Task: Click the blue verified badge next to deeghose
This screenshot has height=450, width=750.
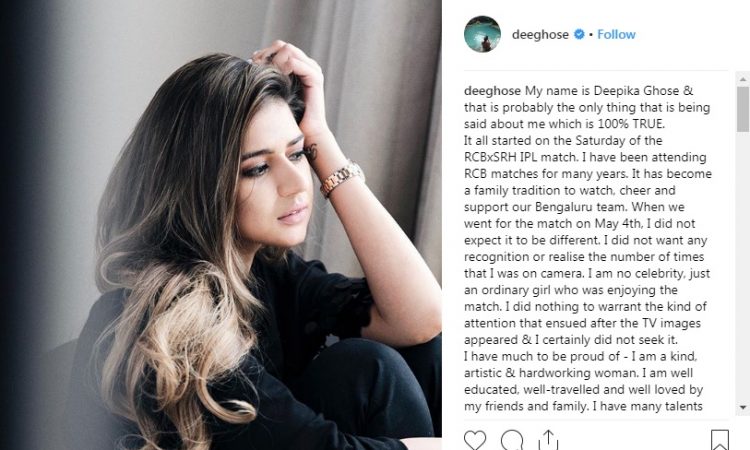Action: coord(579,34)
